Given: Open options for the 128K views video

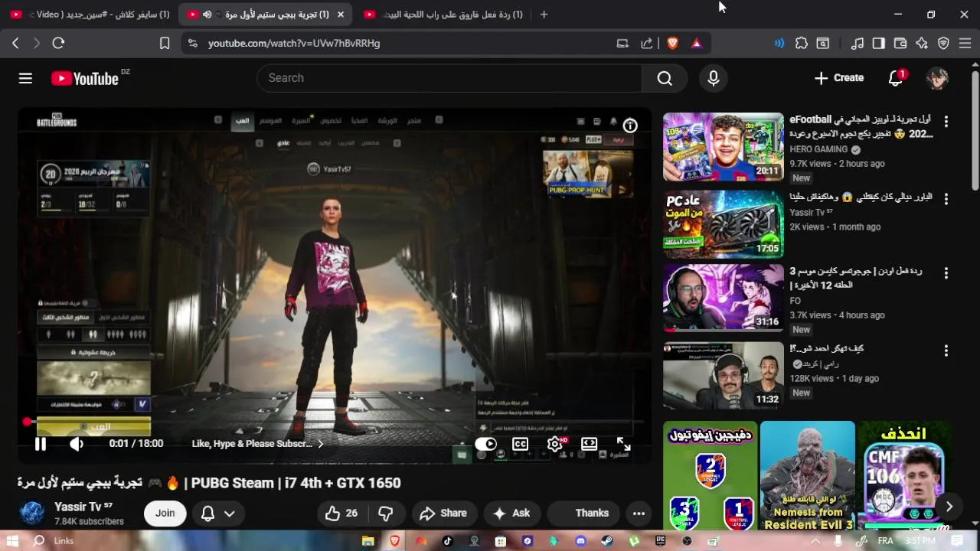Looking at the screenshot, I should 946,350.
